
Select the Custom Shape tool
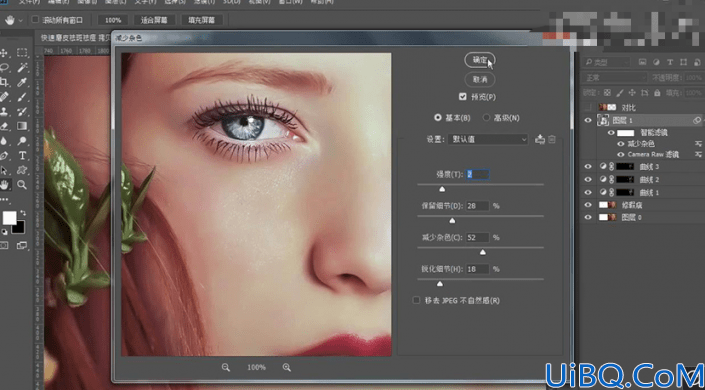click(x=22, y=170)
